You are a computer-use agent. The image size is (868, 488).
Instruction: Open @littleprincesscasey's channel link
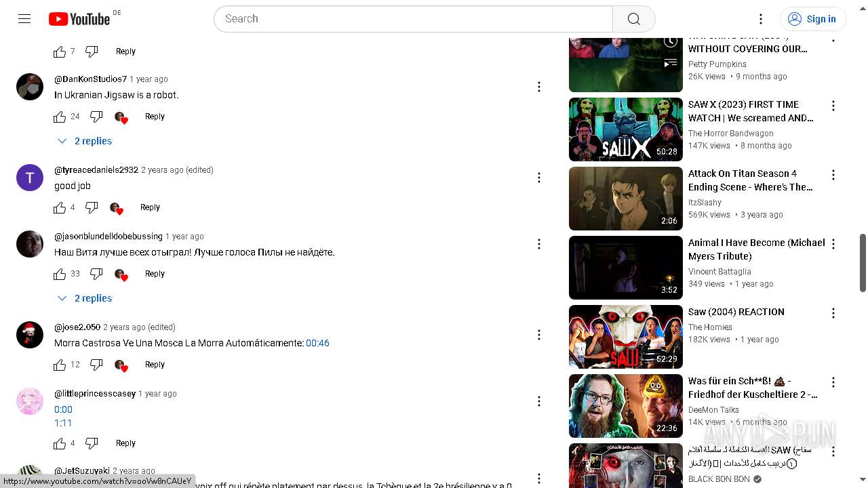95,394
